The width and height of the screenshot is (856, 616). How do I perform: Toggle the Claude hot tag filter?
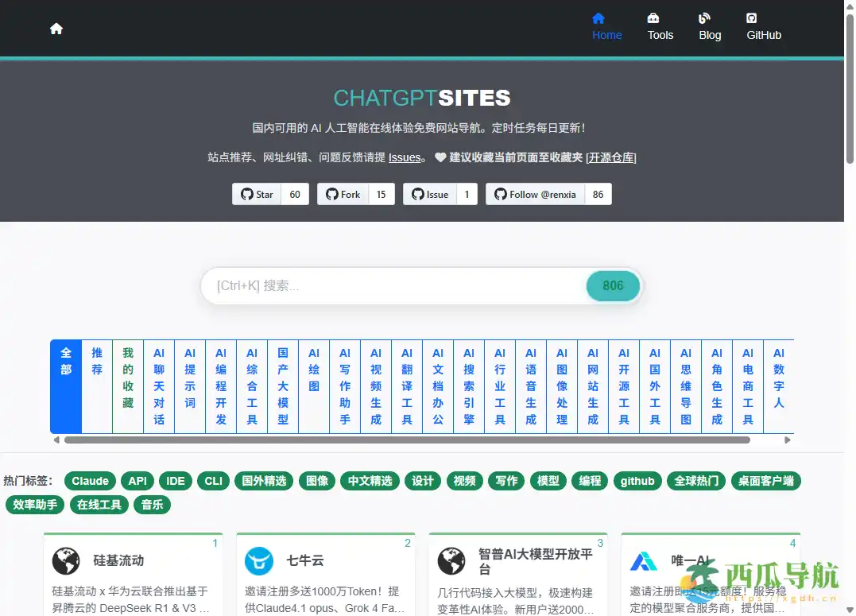pos(89,481)
